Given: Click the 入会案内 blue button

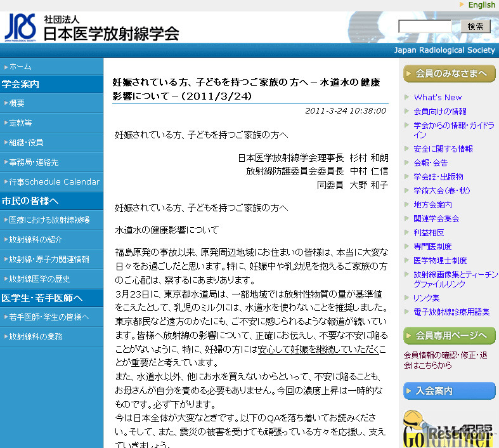Looking at the screenshot, I should [x=449, y=391].
